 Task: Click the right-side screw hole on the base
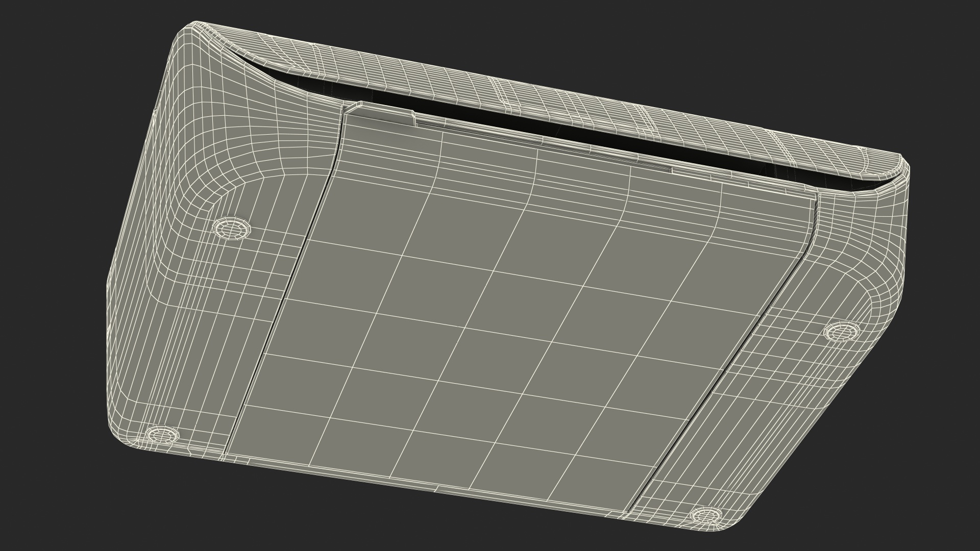842,333
